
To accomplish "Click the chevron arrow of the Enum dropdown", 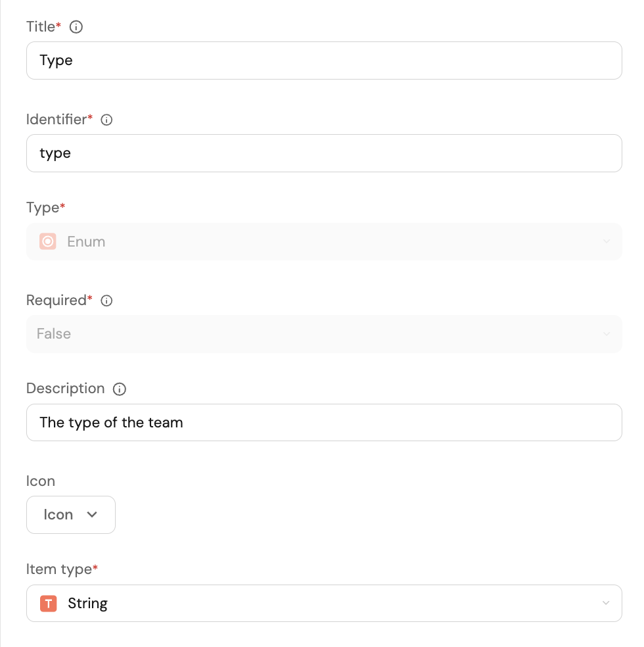I will coord(606,241).
